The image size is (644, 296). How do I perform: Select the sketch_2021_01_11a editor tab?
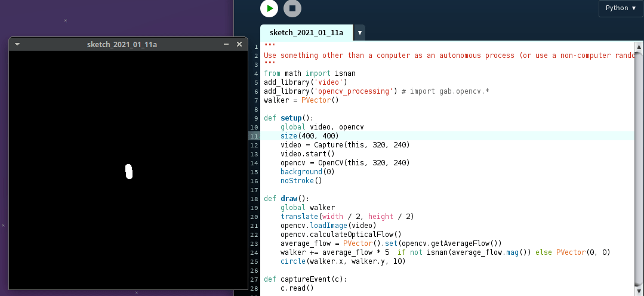click(306, 32)
